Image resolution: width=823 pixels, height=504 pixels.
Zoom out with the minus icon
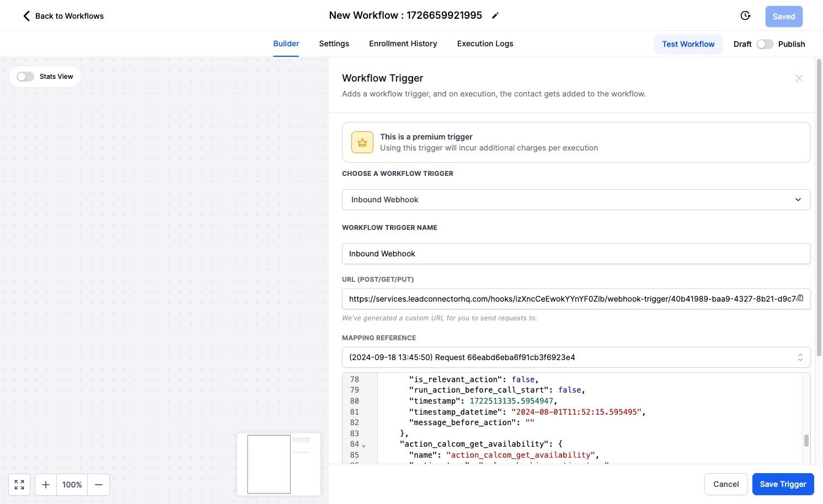[99, 485]
